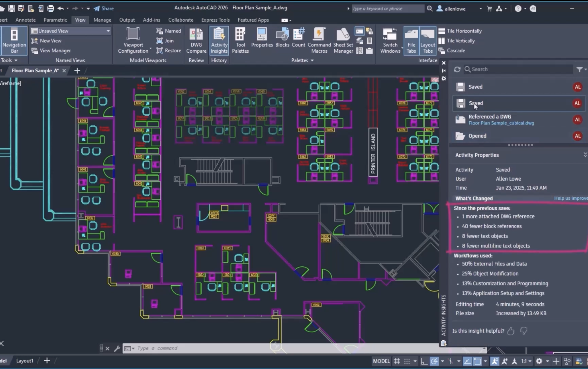Collapse the Activity Properties section

(585, 154)
